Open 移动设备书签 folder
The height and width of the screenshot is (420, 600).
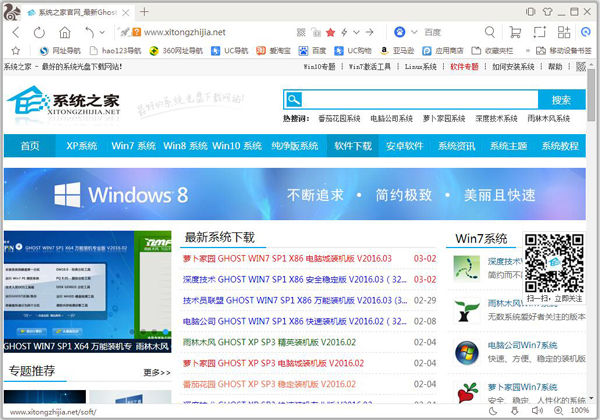(564, 50)
